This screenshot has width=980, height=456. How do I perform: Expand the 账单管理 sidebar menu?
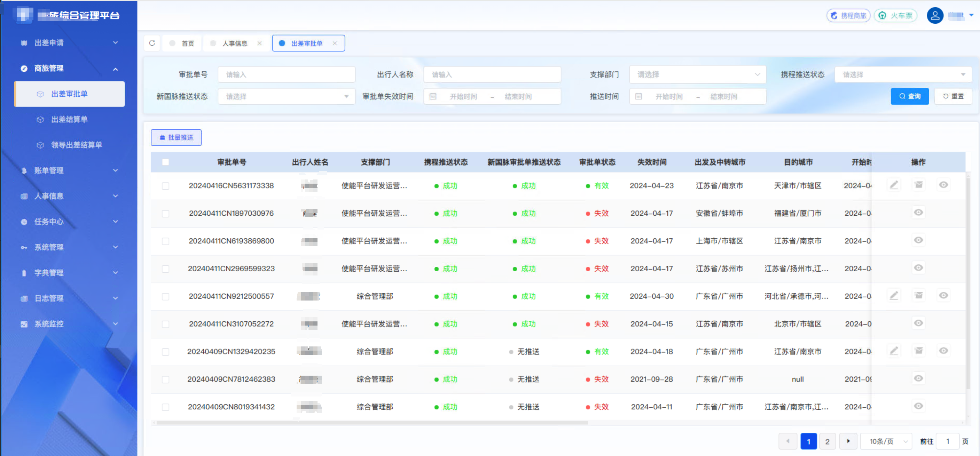[69, 171]
